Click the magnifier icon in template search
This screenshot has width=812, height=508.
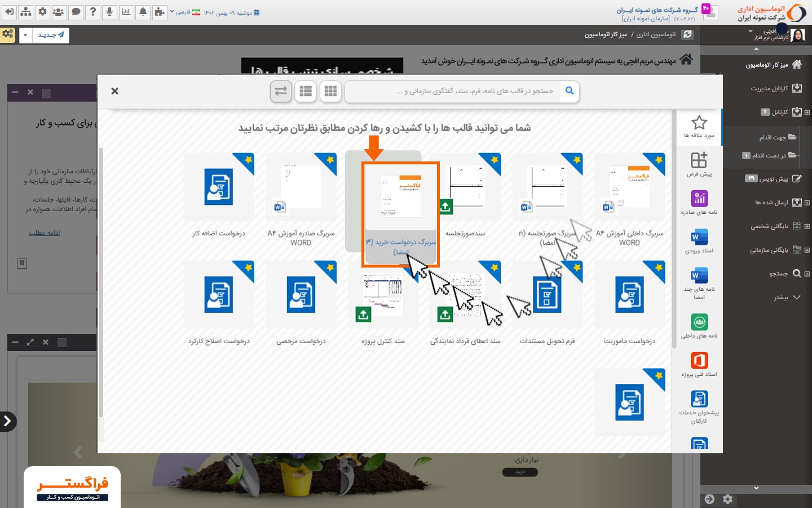pos(570,91)
